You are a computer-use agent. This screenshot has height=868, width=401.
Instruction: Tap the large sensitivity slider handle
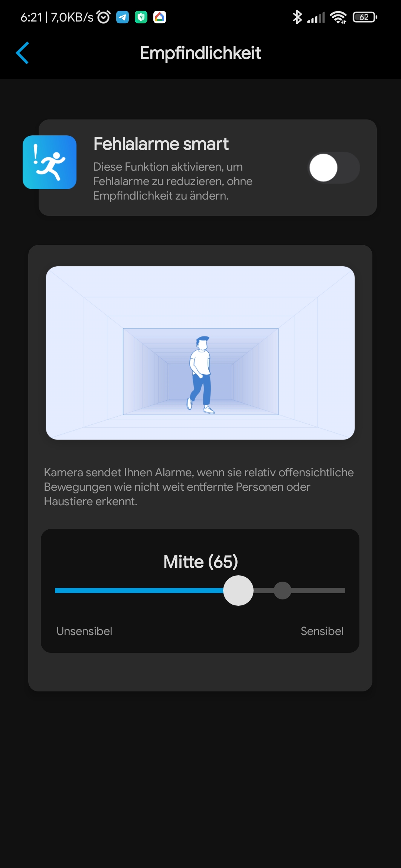tap(238, 591)
